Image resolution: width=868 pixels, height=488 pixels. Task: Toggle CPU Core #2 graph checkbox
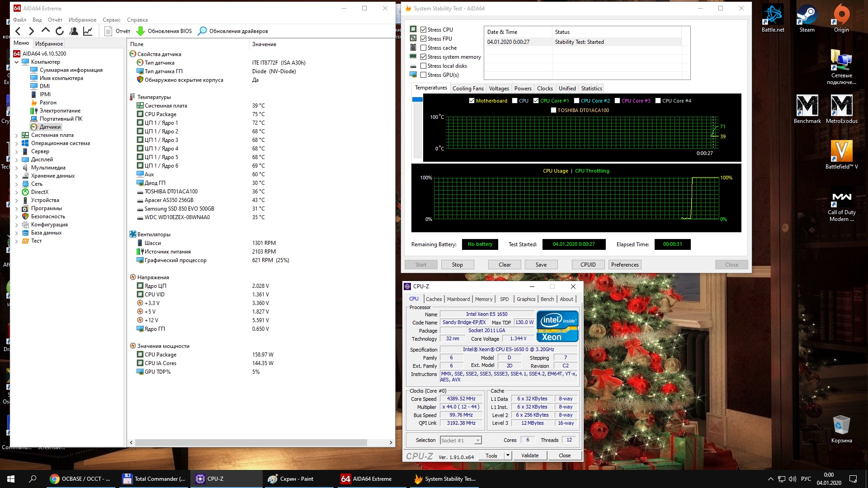[576, 101]
